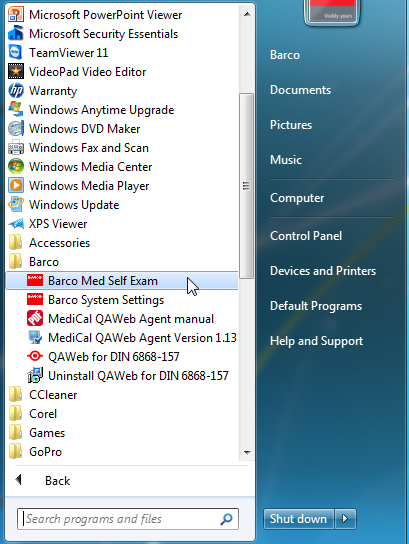Image resolution: width=409 pixels, height=544 pixels.
Task: Click the XPS Viewer paper-plane icon
Action: click(16, 224)
